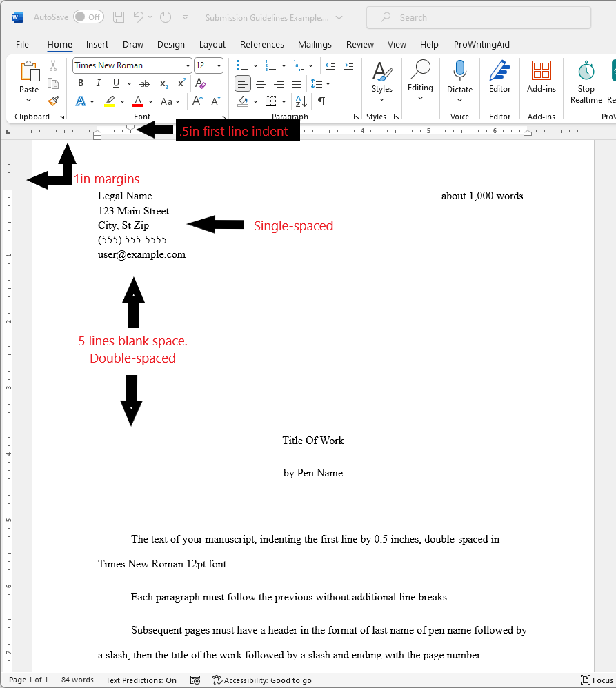Toggle the AutoSave switch
This screenshot has width=616, height=688.
88,17
